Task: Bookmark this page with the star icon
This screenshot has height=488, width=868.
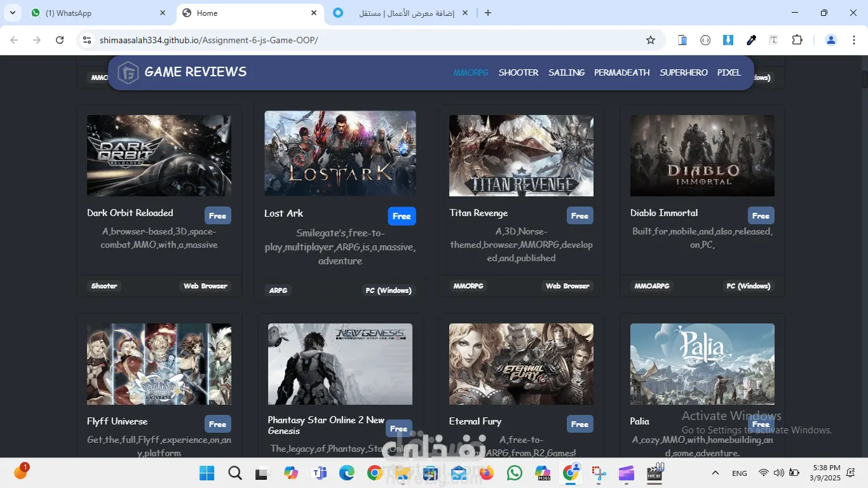Action: [650, 40]
